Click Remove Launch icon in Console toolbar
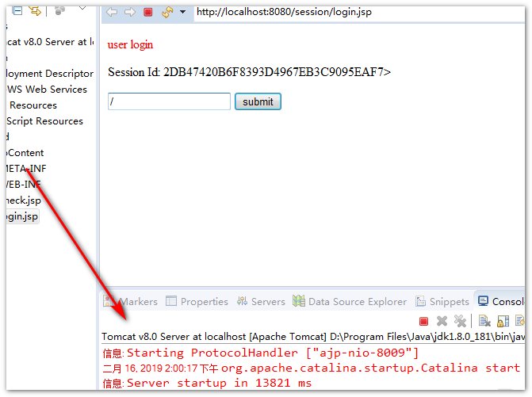 pyautogui.click(x=442, y=321)
